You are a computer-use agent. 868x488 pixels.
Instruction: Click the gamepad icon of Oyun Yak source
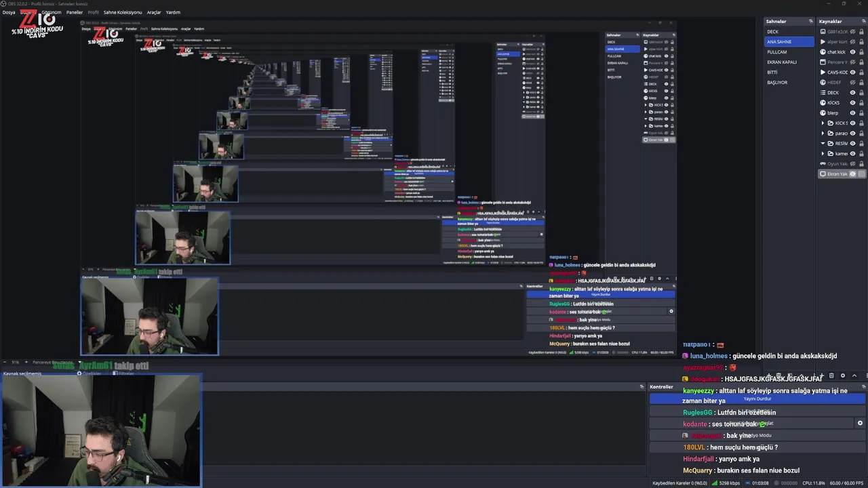click(x=823, y=164)
